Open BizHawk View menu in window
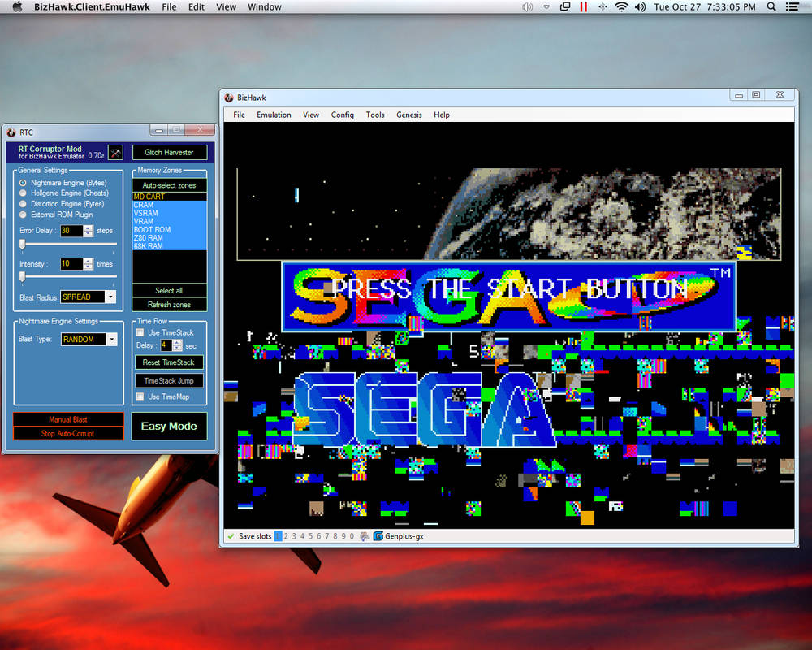 pos(311,115)
